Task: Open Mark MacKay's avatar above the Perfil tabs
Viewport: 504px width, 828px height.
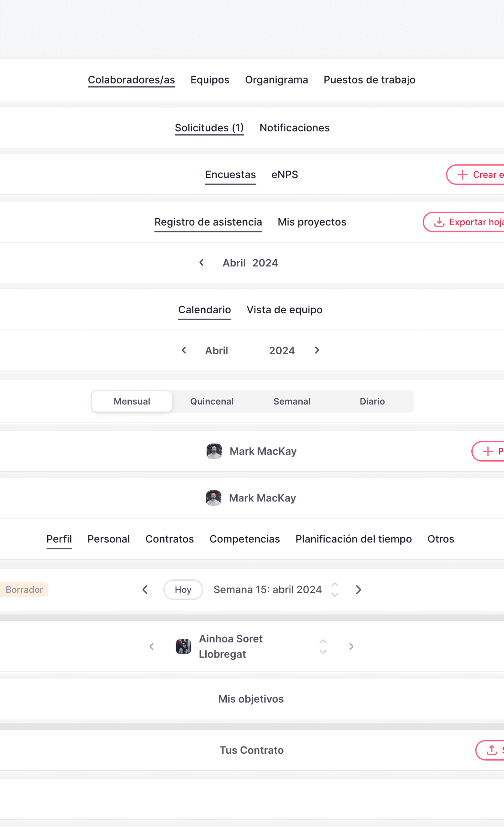Action: click(x=214, y=498)
